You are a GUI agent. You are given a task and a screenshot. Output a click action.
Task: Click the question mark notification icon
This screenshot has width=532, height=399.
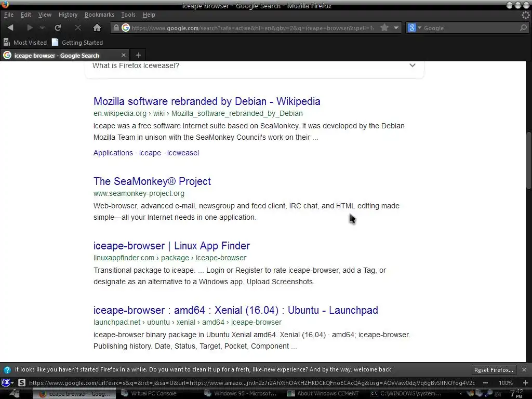pyautogui.click(x=7, y=370)
